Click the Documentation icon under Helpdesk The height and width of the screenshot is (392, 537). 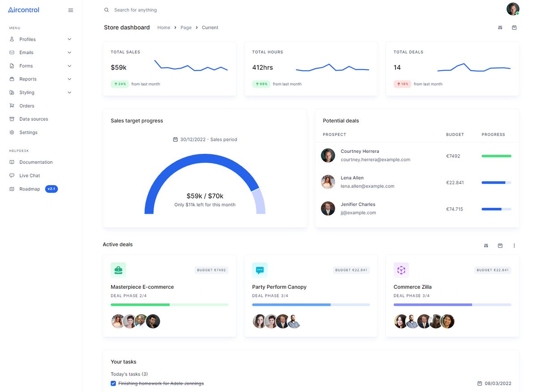pyautogui.click(x=11, y=162)
